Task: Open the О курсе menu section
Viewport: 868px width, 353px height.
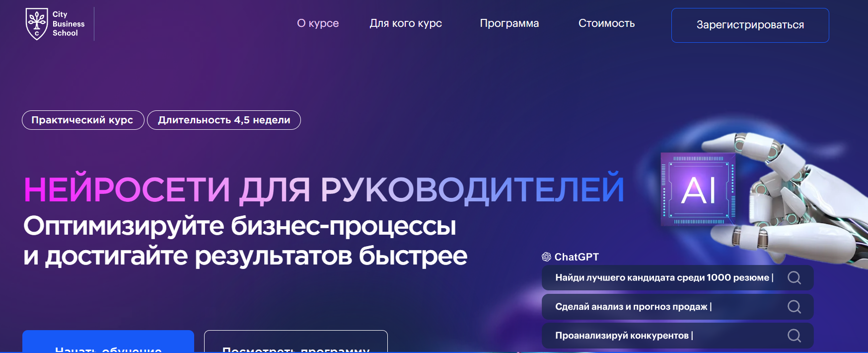Action: (318, 23)
